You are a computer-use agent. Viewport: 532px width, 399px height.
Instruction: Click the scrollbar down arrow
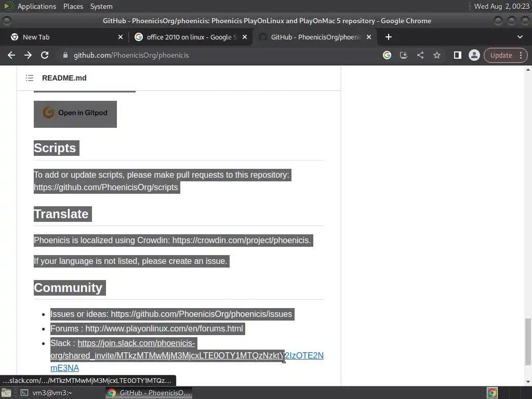coord(528,382)
